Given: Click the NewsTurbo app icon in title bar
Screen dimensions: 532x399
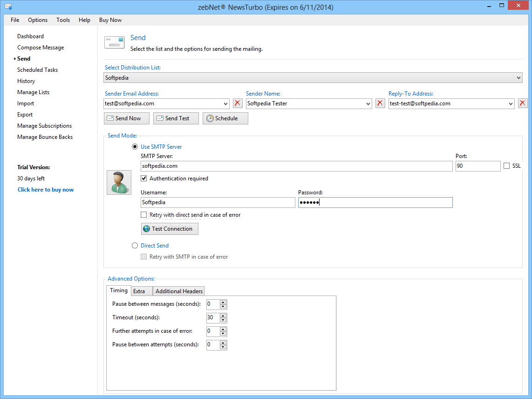Looking at the screenshot, I should pos(8,7).
